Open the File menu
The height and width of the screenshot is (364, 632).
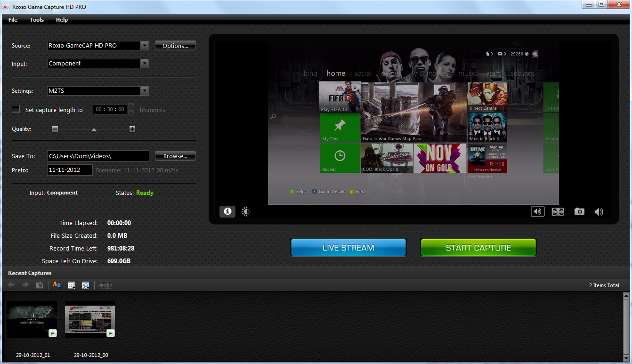tap(13, 20)
